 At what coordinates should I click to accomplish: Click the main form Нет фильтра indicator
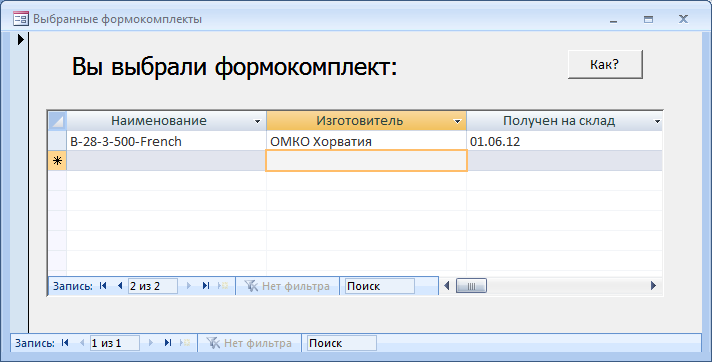(x=249, y=343)
